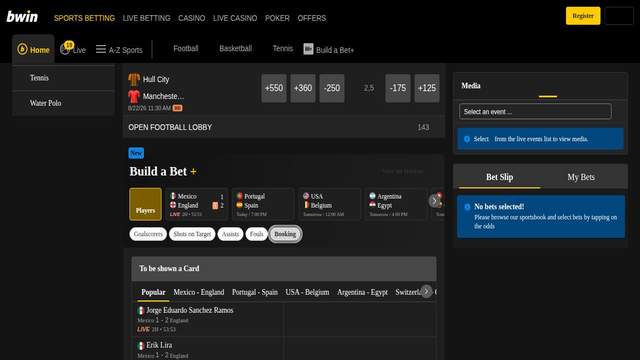
Task: Select the +550 odds button
Action: pyautogui.click(x=274, y=88)
